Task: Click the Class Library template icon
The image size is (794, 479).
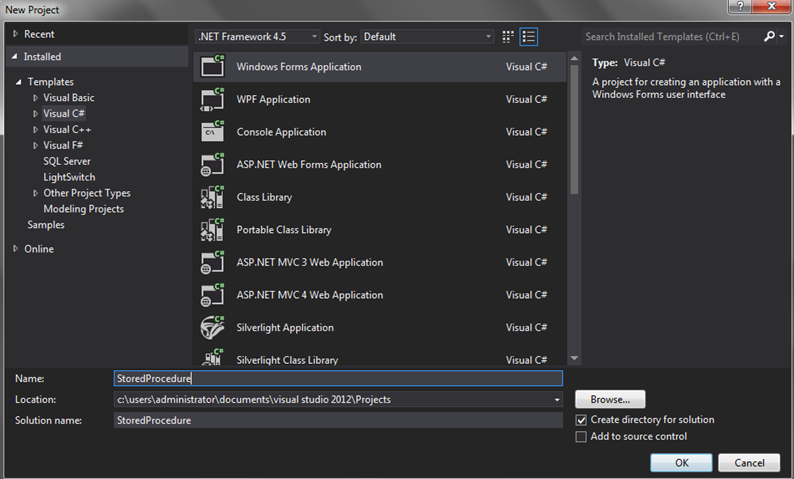Action: pyautogui.click(x=212, y=197)
